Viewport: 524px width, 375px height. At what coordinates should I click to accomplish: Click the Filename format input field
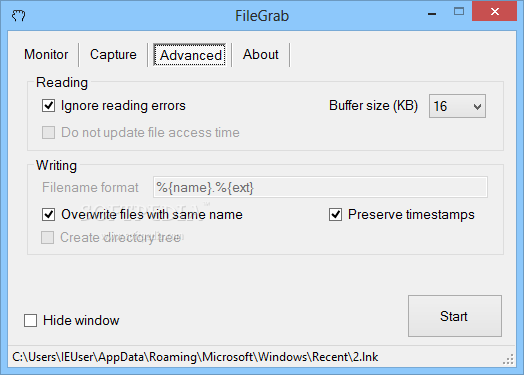pyautogui.click(x=320, y=187)
